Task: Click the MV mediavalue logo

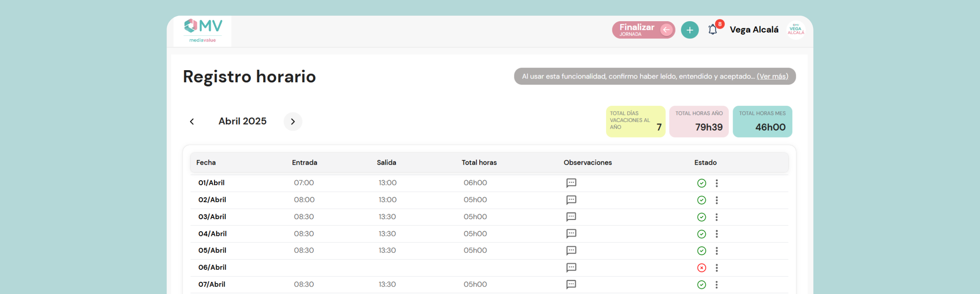Action: tap(203, 31)
